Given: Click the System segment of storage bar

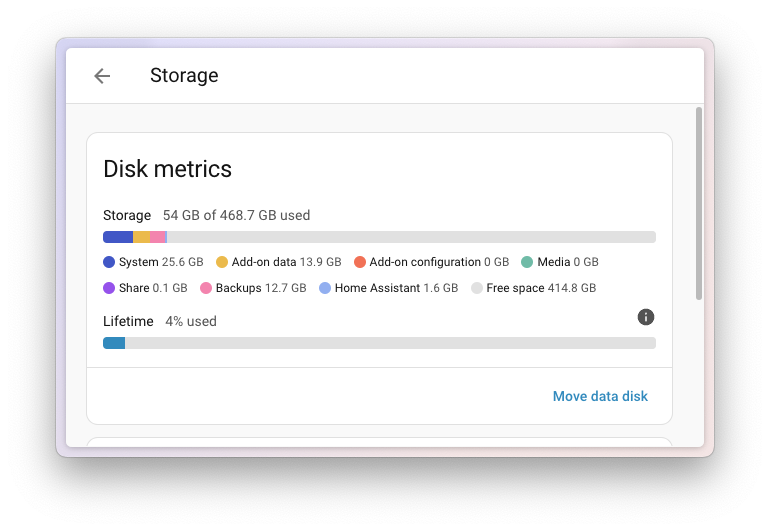Looking at the screenshot, I should click(x=118, y=237).
